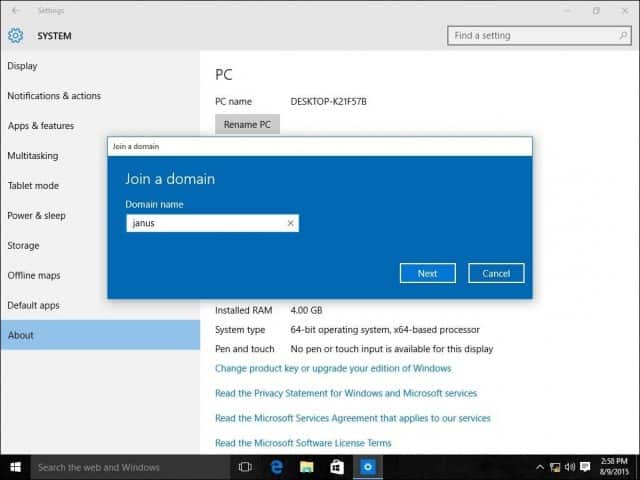
Task: Click the back arrow in Settings
Action: 16,11
